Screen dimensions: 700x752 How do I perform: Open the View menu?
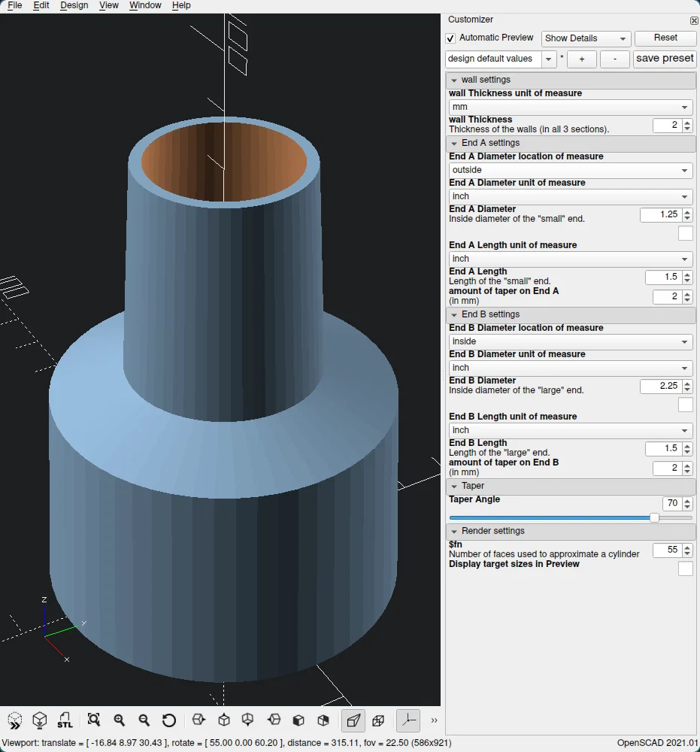109,6
